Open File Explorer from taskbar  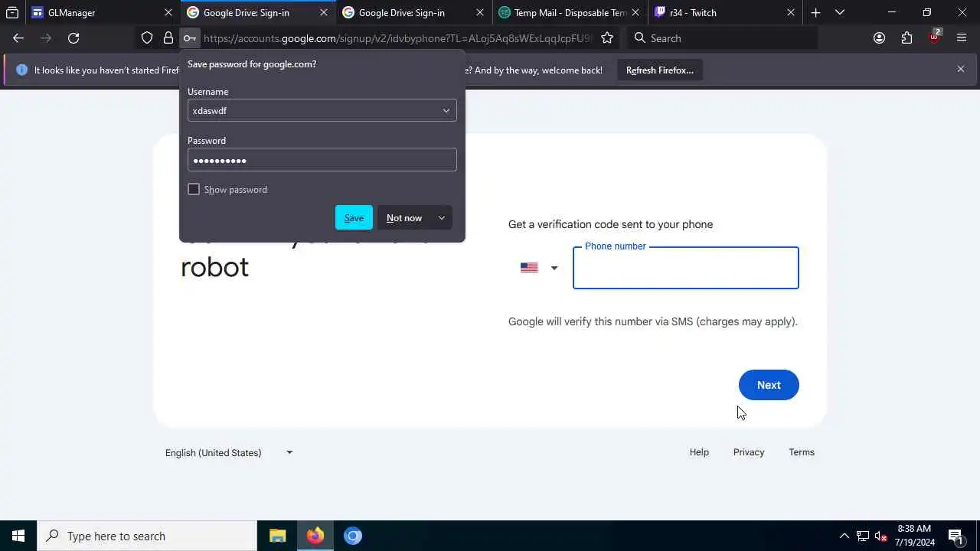pos(277,536)
